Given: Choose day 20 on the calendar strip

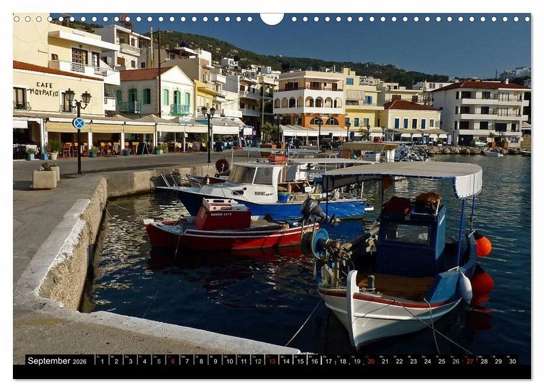Looking at the screenshot, I should [x=371, y=361].
